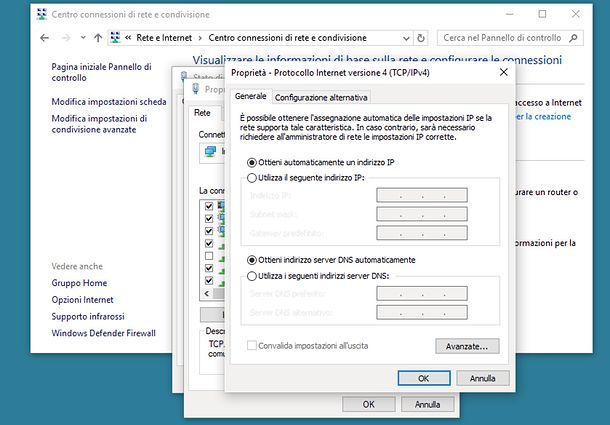
Task: Click the left scroll arrow in the items list
Action: point(207,293)
